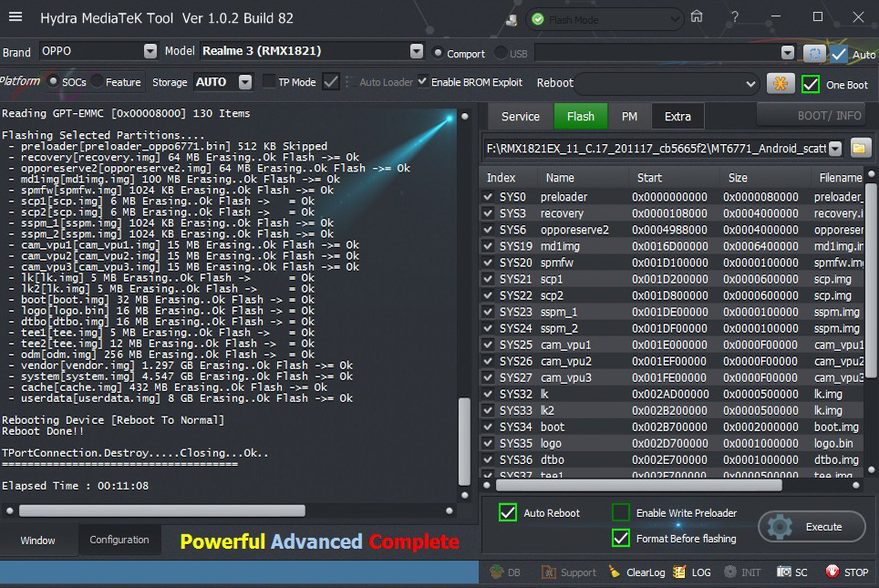Click the log vertical scrollbar thumb
Screen dimensions: 879x588
point(464,441)
